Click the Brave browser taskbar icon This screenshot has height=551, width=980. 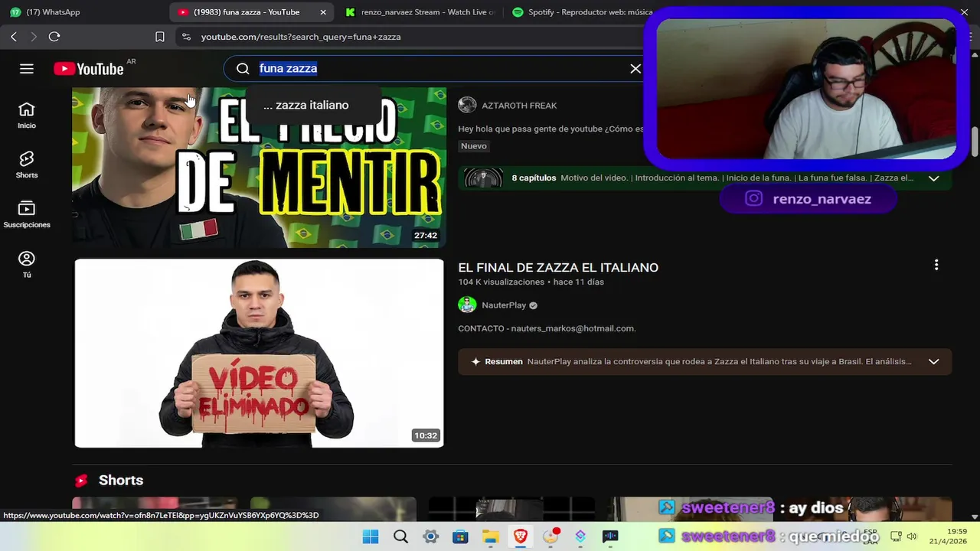[x=520, y=536]
